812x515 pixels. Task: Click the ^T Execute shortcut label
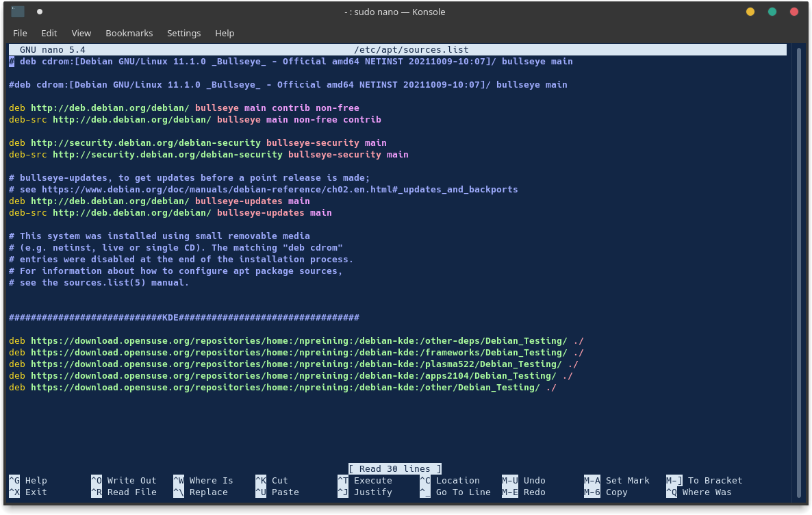tap(364, 480)
